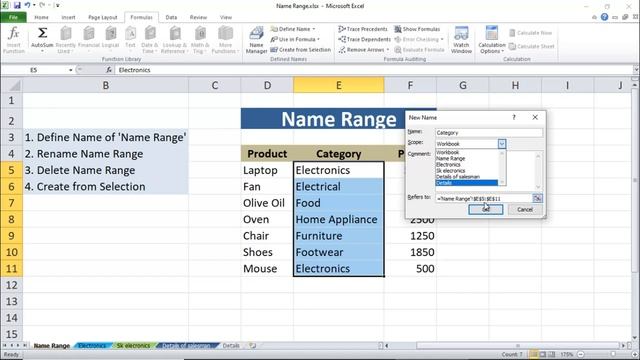Choose Details option in the Scope list
Viewport: 640px width, 360px height.
[x=467, y=183]
